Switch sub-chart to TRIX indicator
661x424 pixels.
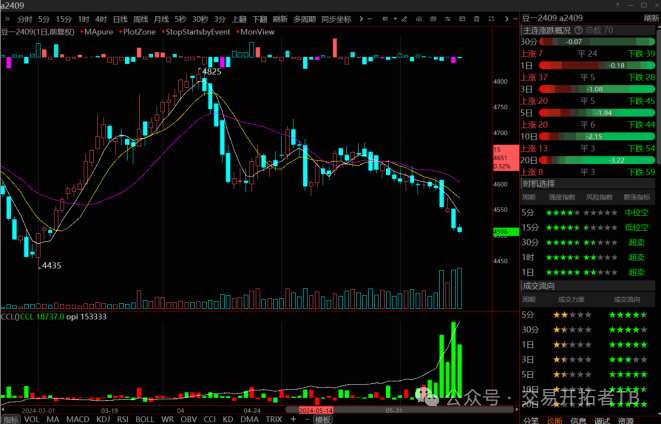[274, 419]
